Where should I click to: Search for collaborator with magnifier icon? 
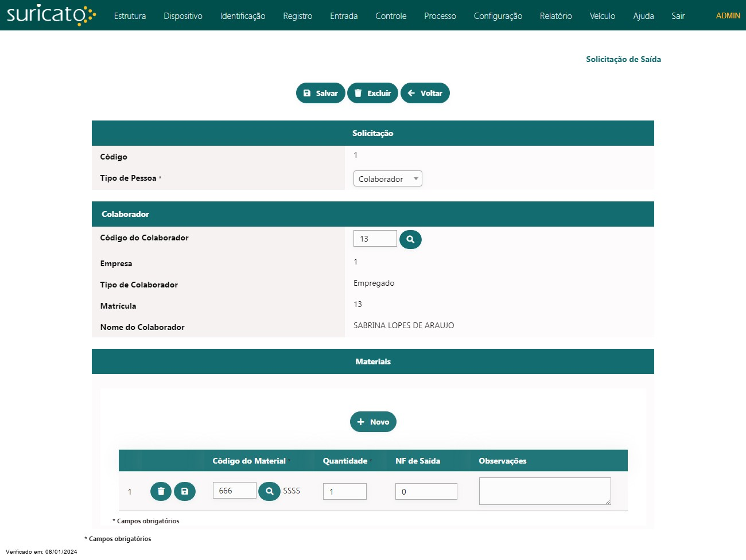[410, 239]
